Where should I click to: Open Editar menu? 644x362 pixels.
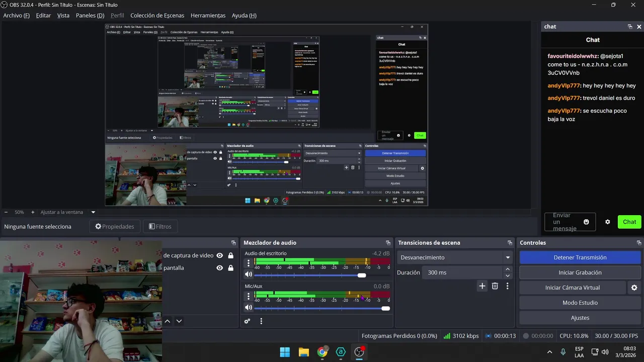[x=43, y=16]
